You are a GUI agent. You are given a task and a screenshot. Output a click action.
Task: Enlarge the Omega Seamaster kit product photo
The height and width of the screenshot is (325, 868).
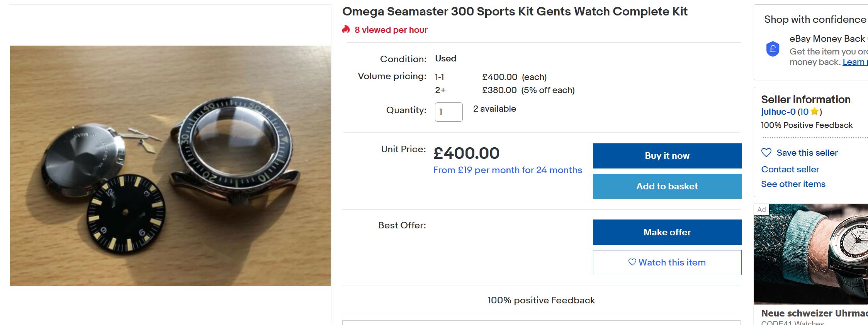(x=170, y=165)
